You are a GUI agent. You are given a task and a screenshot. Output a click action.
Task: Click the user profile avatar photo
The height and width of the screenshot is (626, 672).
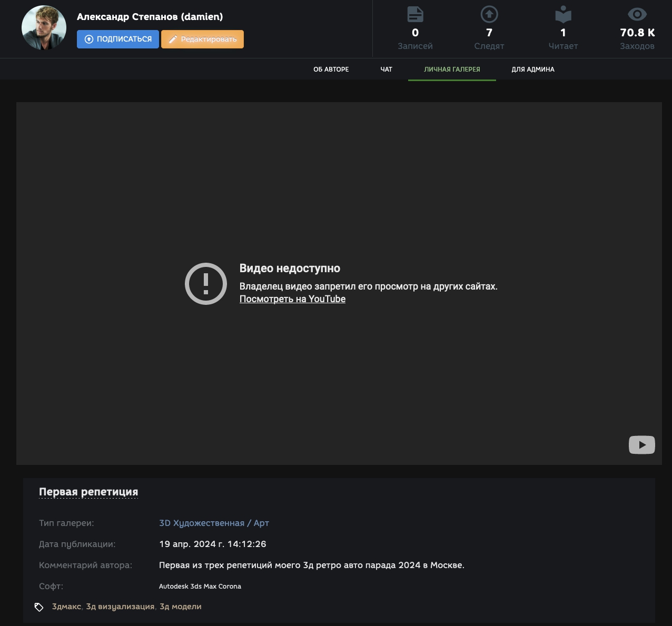tap(44, 28)
